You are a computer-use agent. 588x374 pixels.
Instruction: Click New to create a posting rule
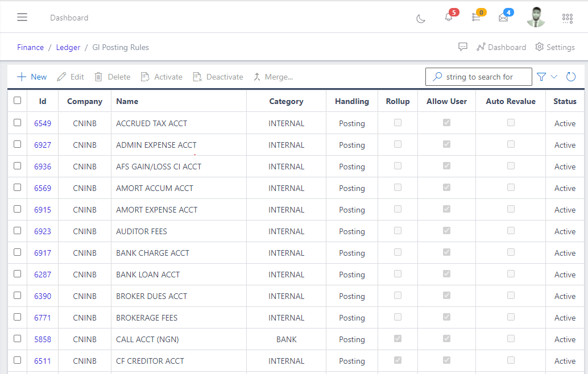[31, 76]
